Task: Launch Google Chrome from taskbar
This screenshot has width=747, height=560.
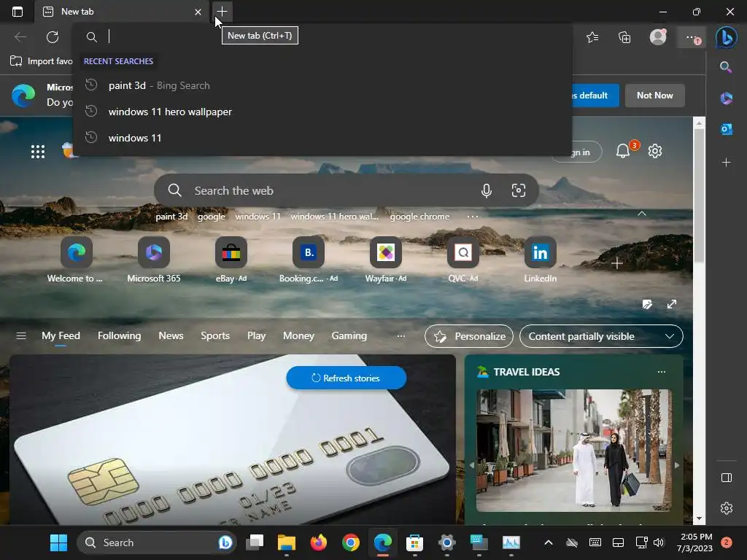Action: click(x=351, y=542)
